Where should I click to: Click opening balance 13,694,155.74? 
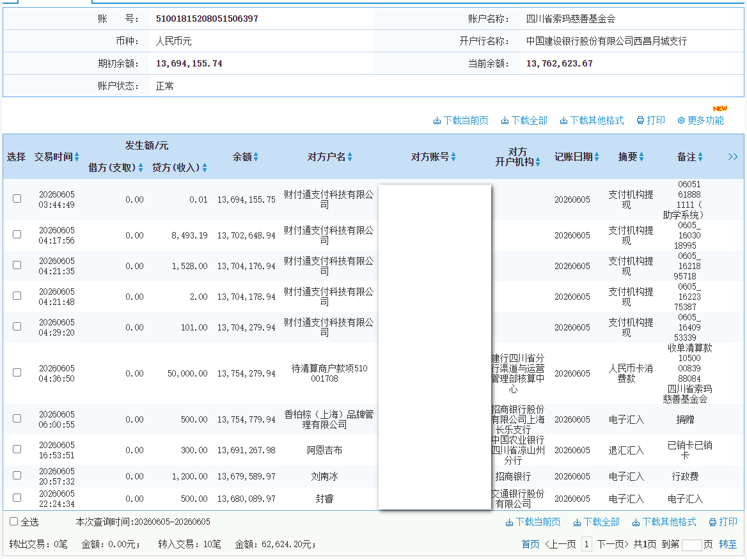coord(189,63)
